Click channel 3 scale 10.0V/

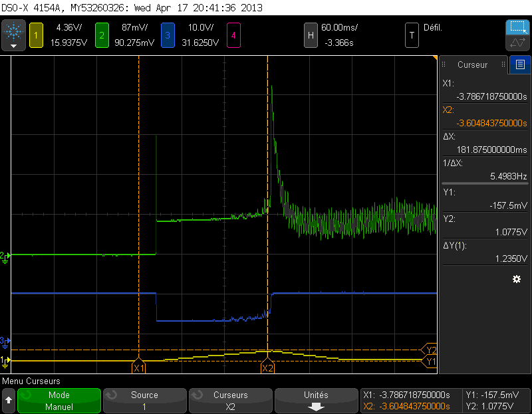click(201, 27)
